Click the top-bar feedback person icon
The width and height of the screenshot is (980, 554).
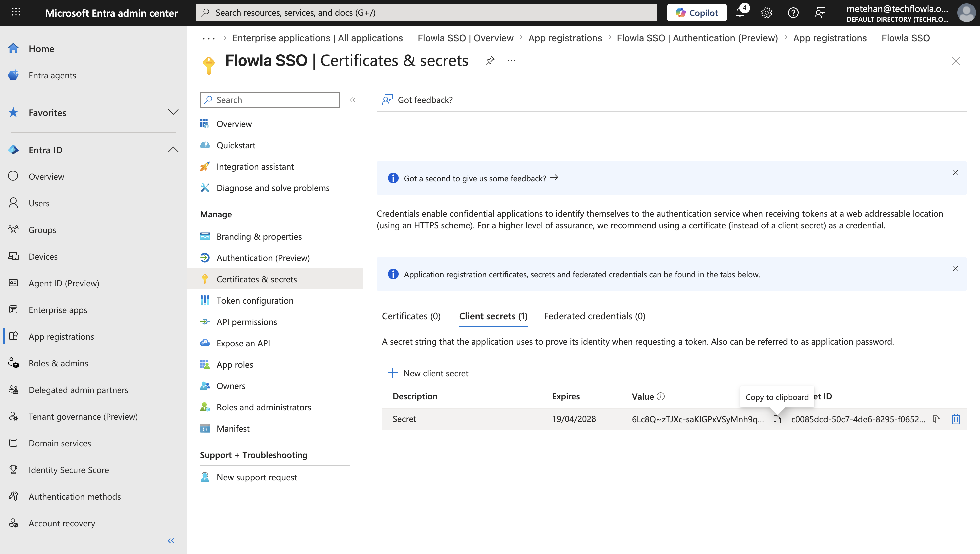click(820, 13)
